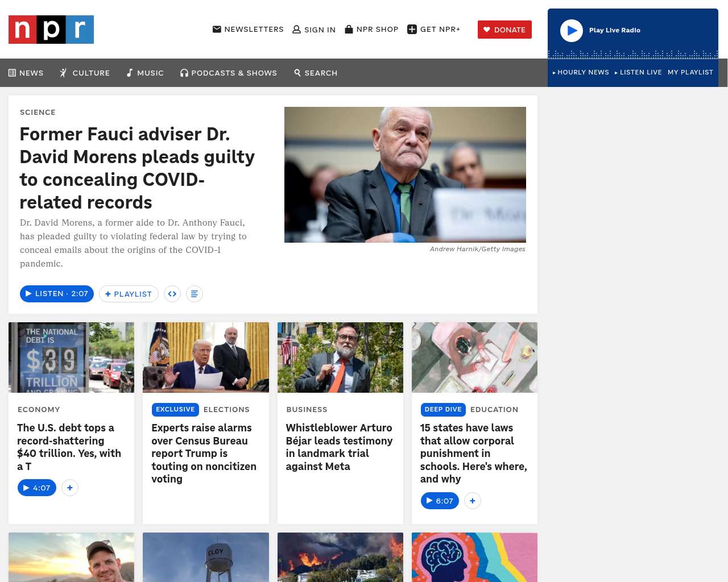Open the News menu
Screen dimensions: 728x582
[x=26, y=73]
